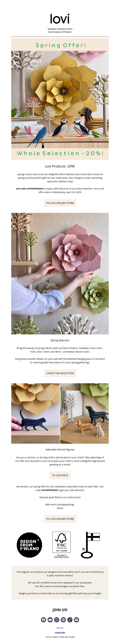Open the TO LOVI PETS button
120x644 pixels.
coord(60,476)
